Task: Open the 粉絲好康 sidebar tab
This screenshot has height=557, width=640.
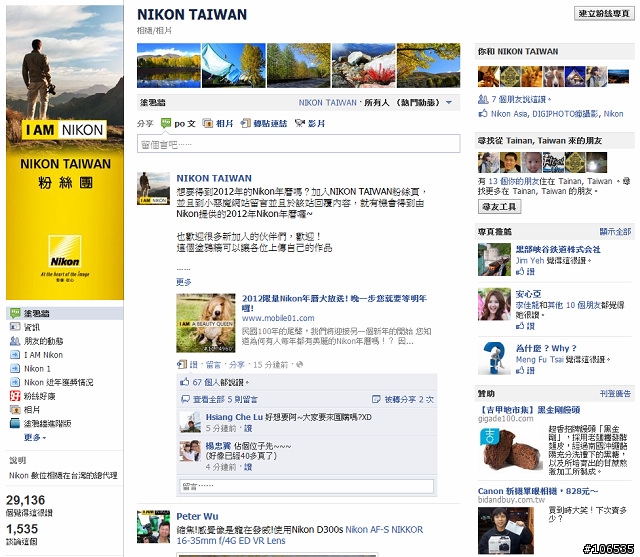Action: [39, 396]
